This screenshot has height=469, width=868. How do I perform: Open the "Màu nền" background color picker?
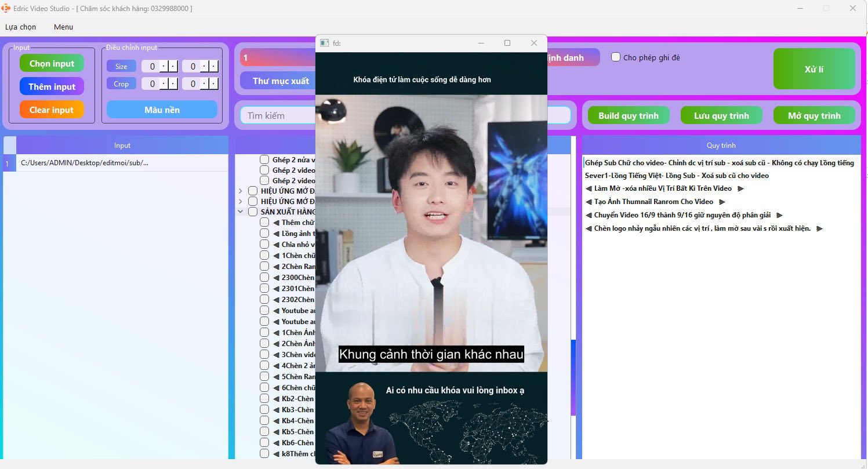(161, 110)
